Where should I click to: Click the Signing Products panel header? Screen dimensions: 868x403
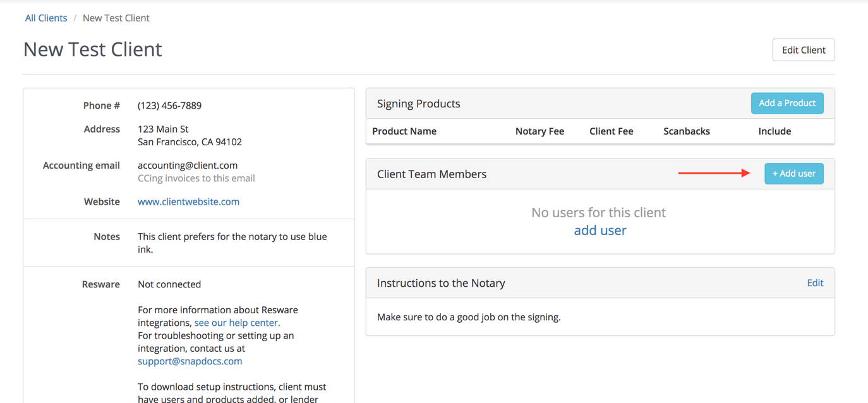[418, 103]
